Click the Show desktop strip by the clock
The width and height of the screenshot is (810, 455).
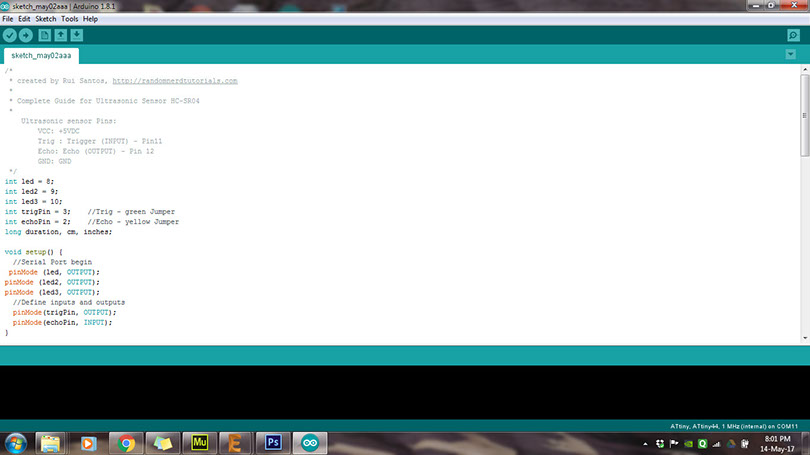click(x=805, y=444)
